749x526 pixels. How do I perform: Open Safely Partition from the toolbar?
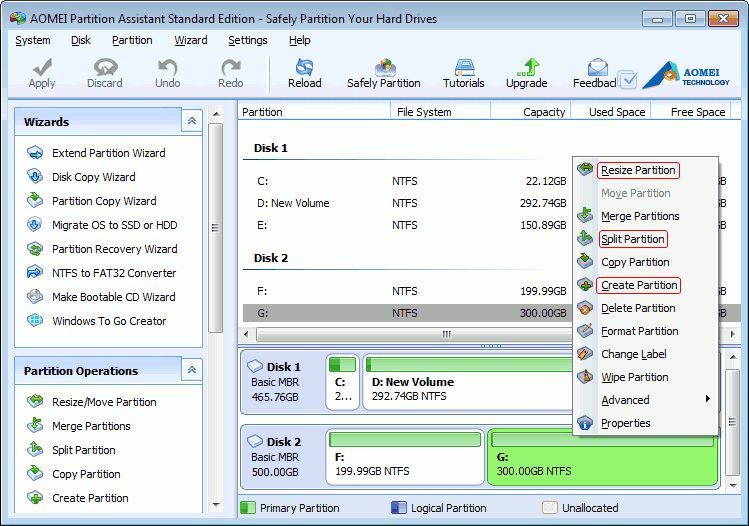tap(384, 74)
